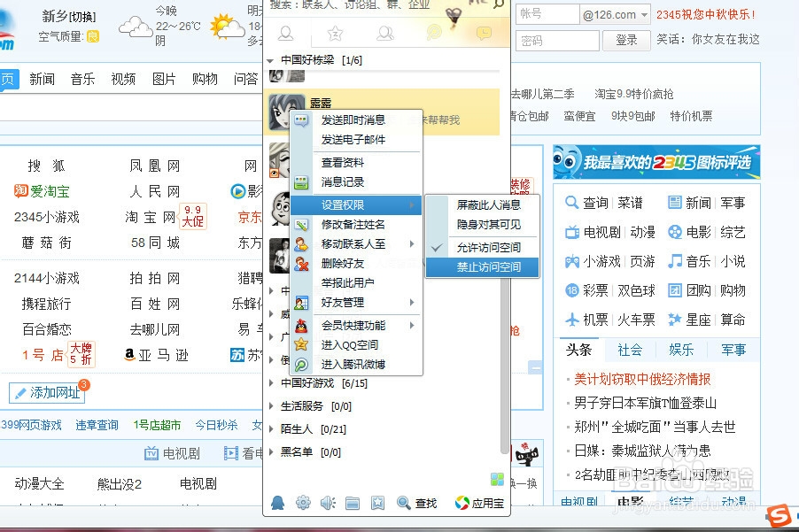The width and height of the screenshot is (799, 532).
Task: Open the 图片 navigation tab
Action: click(164, 79)
